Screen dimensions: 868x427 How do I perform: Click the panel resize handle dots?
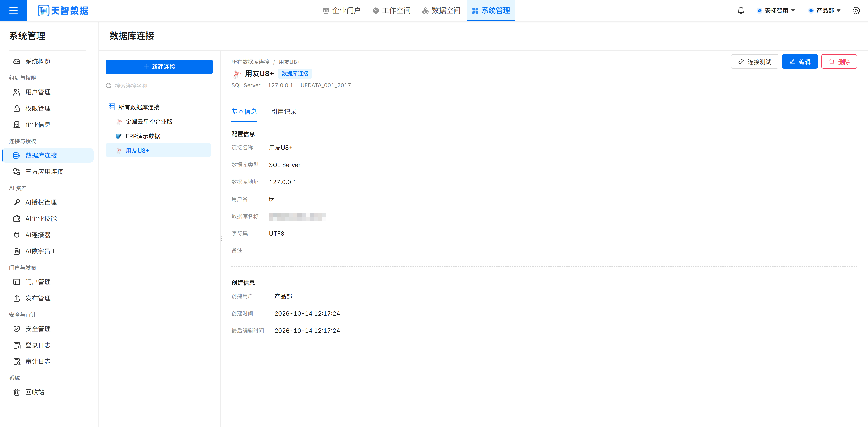click(x=220, y=239)
